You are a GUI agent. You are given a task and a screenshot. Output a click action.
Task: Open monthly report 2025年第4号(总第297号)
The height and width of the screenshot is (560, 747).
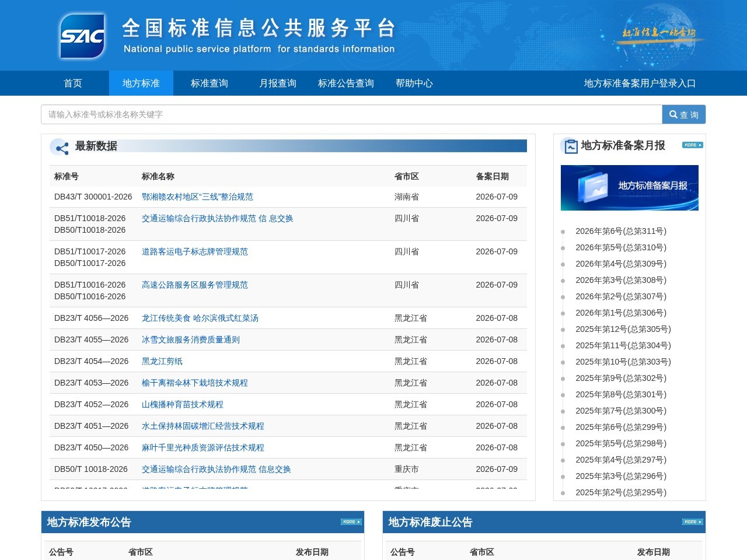(x=621, y=460)
